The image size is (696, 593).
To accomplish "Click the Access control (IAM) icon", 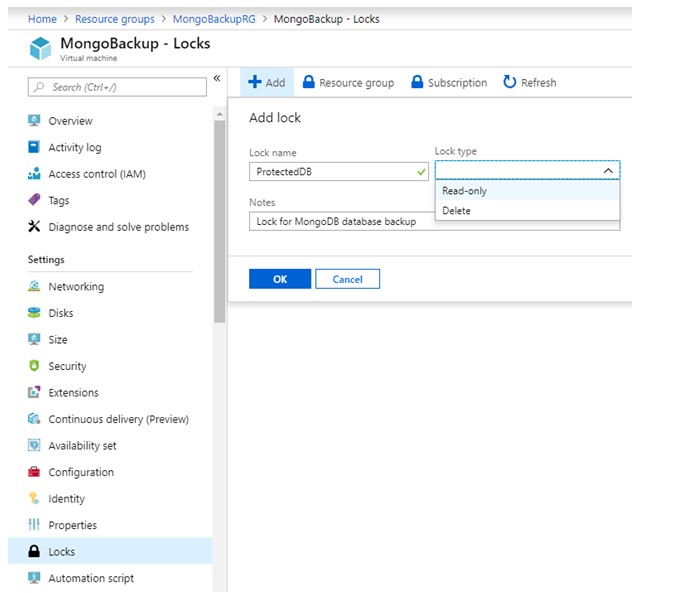I will [34, 174].
